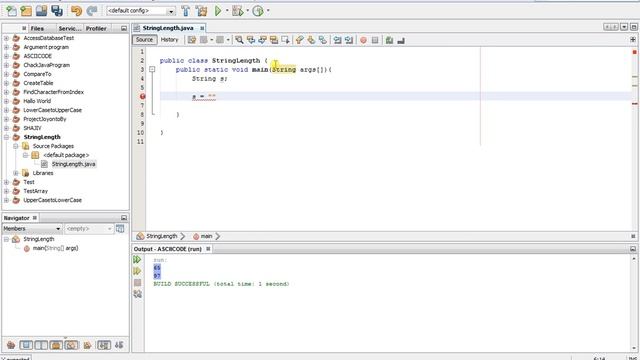Toggle bookmark in editor toolbar
This screenshot has width=640, height=360.
click(322, 40)
